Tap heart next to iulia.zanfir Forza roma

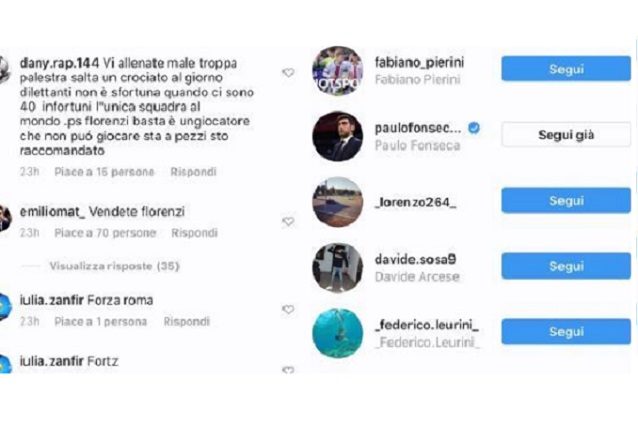click(288, 309)
